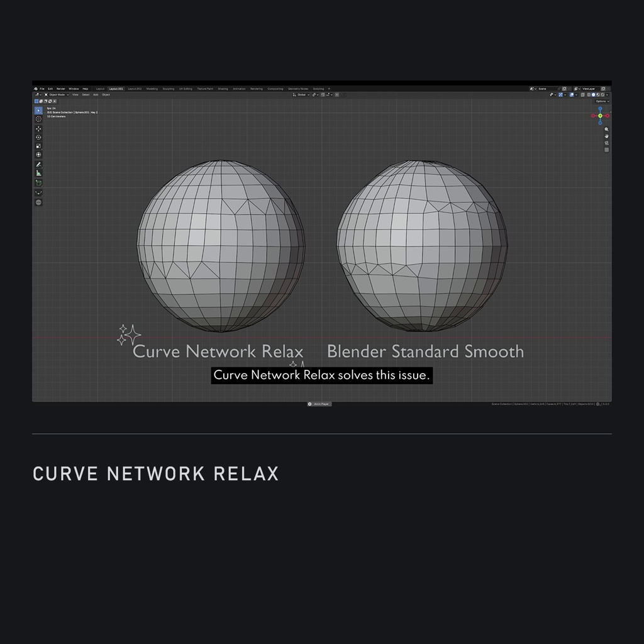Click the round grey tool at toolbar bottom
This screenshot has height=644, width=644.
click(38, 203)
